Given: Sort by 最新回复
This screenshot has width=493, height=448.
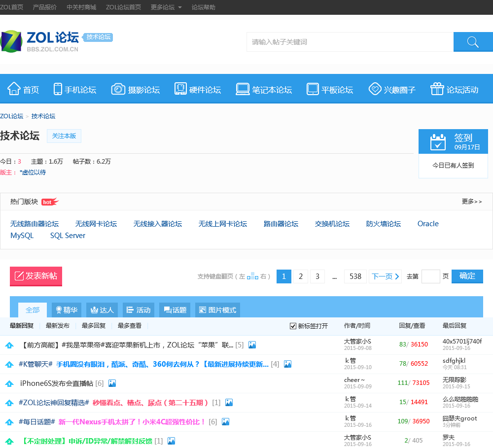Looking at the screenshot, I should 22,326.
